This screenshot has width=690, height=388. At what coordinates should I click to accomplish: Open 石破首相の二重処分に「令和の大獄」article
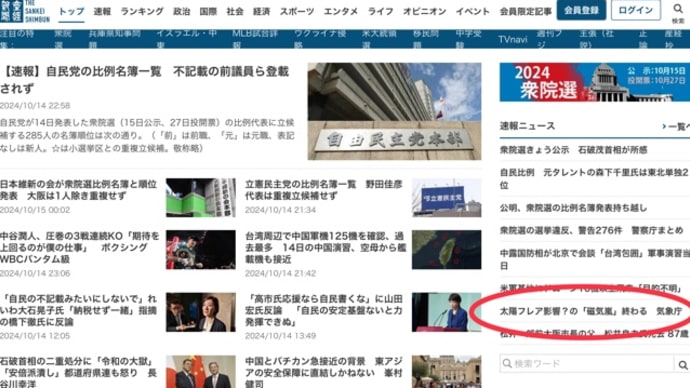(x=78, y=372)
